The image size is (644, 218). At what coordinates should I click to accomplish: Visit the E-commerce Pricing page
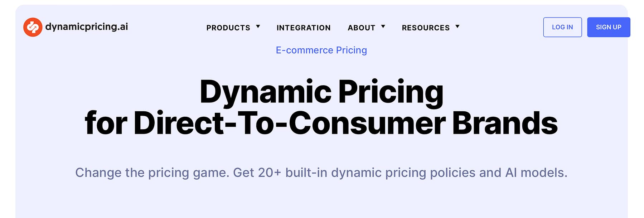point(321,50)
